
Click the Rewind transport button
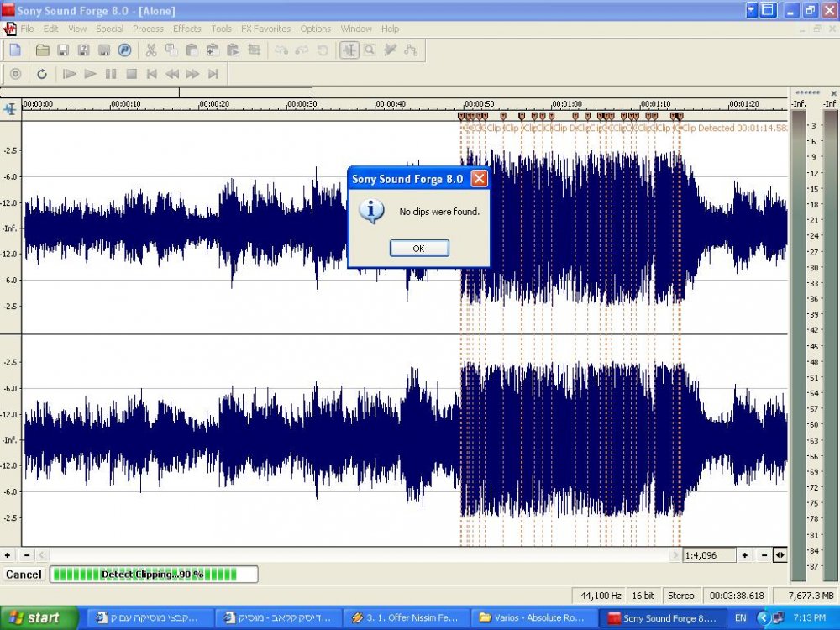[172, 74]
